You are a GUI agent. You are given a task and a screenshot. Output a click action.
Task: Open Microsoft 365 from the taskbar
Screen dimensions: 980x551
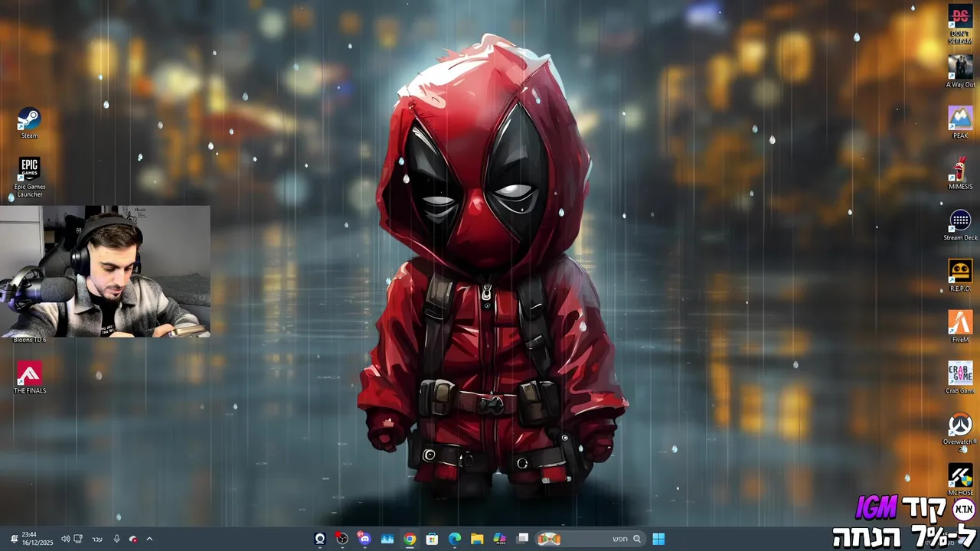[500, 539]
